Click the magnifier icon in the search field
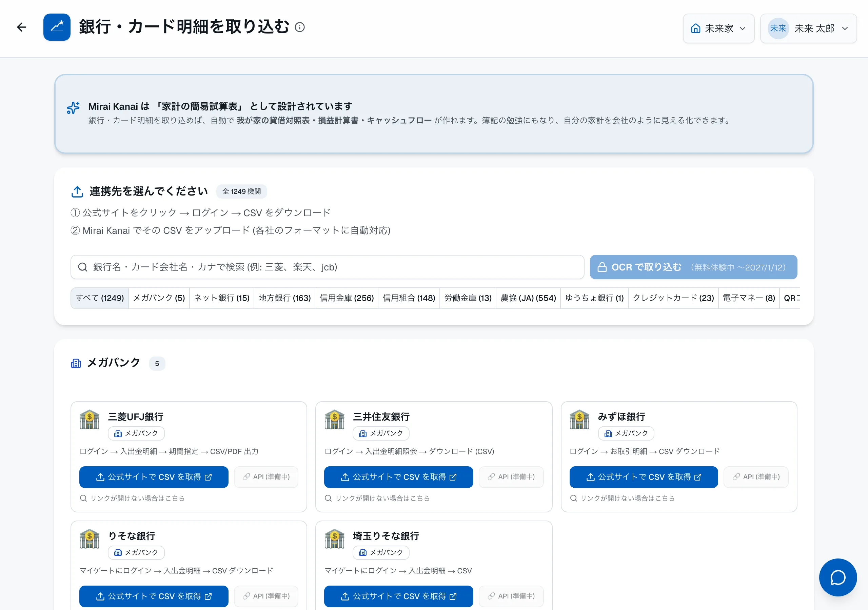This screenshot has height=610, width=868. point(82,267)
